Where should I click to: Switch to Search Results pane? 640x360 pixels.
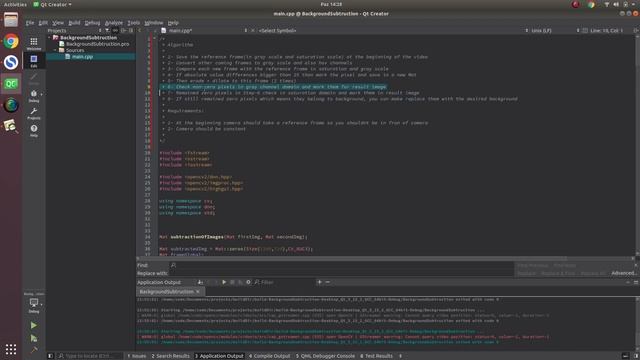click(171, 356)
